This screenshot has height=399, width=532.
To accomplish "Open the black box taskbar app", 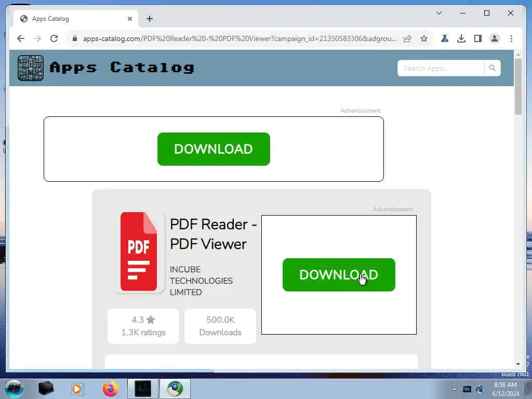I will [46, 389].
